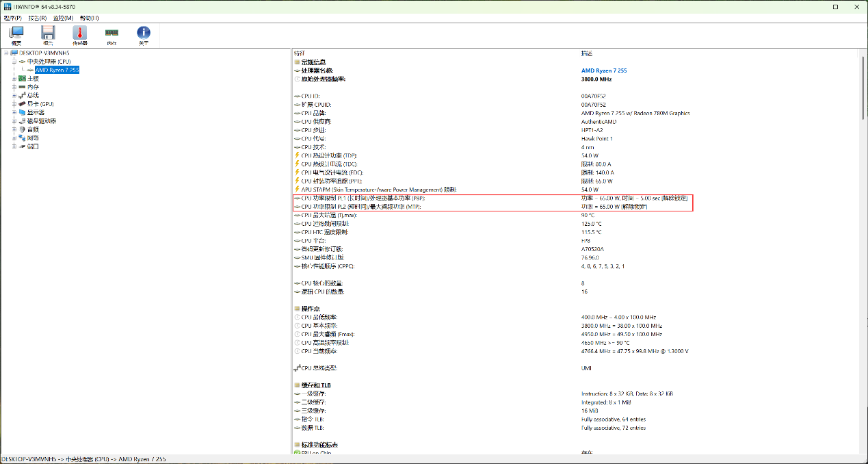Expand the 磁盘驱动器 tree node
Screen dimensions: 868x464
(x=14, y=121)
